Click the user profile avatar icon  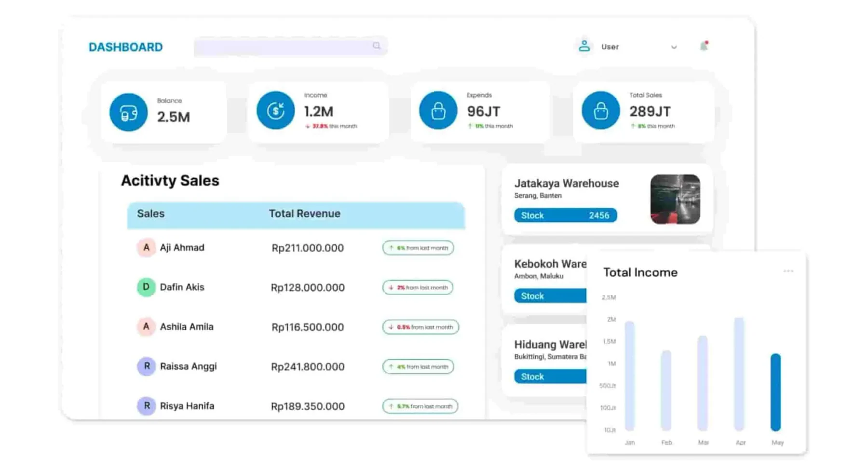[x=584, y=46]
